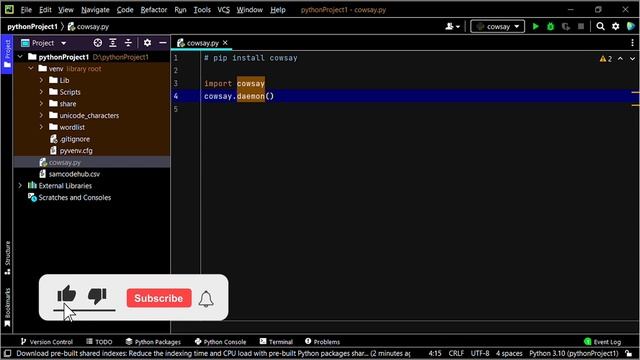
Task: Go to next highlighted problem arrow
Action: pos(632,59)
